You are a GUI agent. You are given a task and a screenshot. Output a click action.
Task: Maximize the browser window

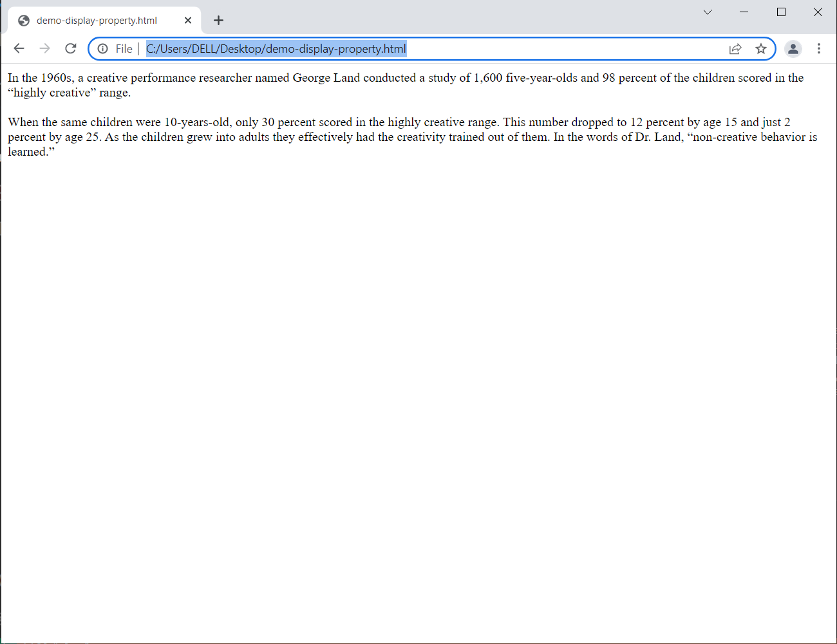pyautogui.click(x=781, y=12)
